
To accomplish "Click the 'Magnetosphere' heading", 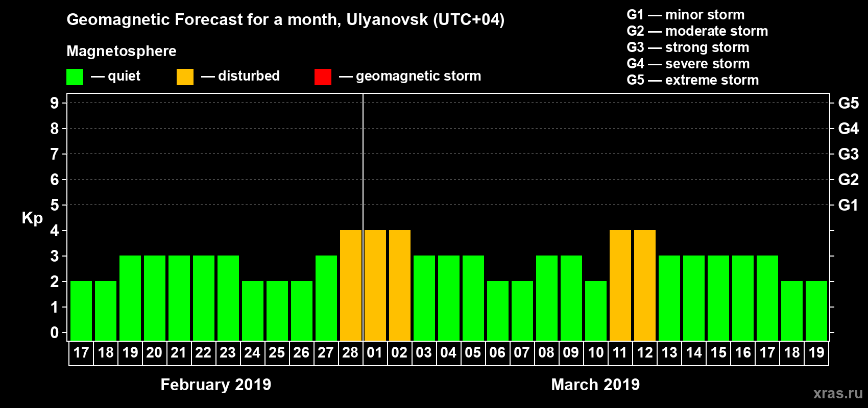I will click(x=122, y=51).
